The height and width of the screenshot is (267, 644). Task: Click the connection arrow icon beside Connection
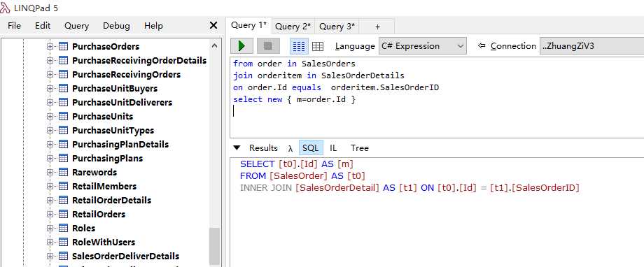(x=482, y=45)
